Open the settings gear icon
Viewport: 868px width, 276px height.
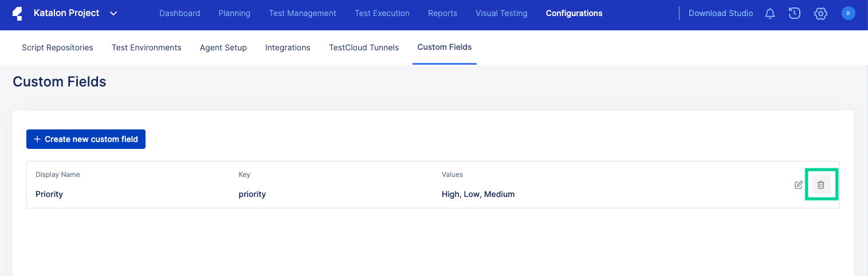coord(820,14)
